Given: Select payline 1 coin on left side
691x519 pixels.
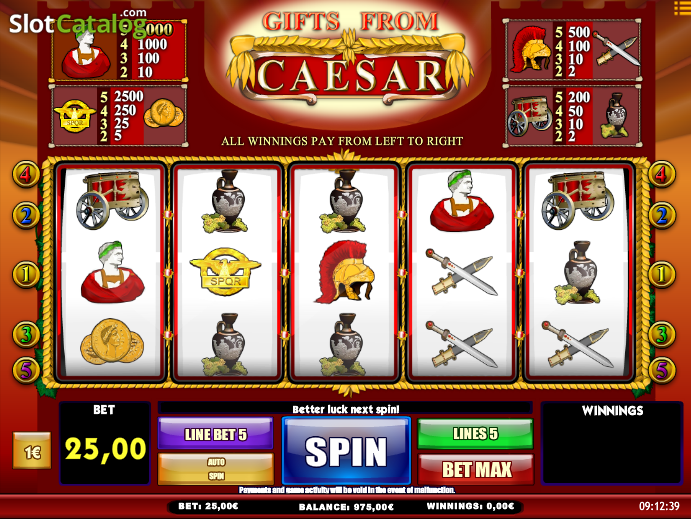Looking at the screenshot, I should (x=26, y=274).
